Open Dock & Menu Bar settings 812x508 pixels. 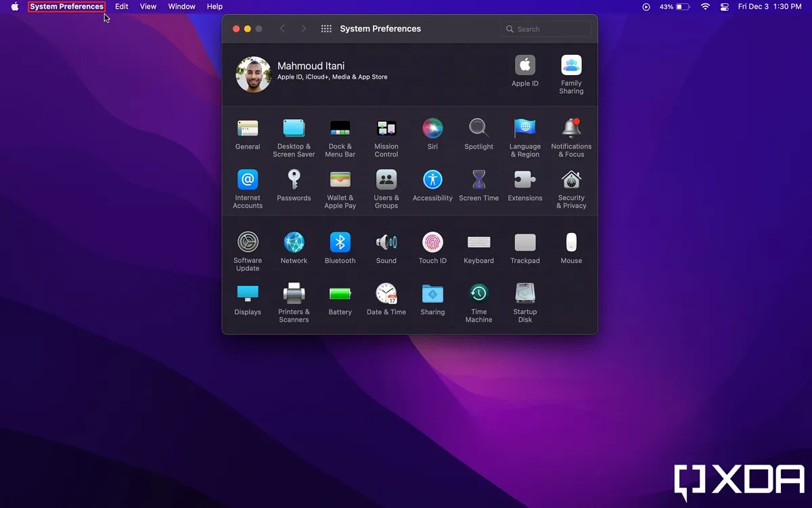tap(340, 129)
